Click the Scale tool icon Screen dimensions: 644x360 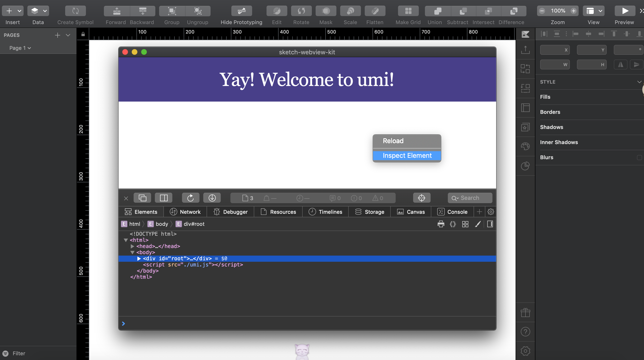[x=350, y=11]
